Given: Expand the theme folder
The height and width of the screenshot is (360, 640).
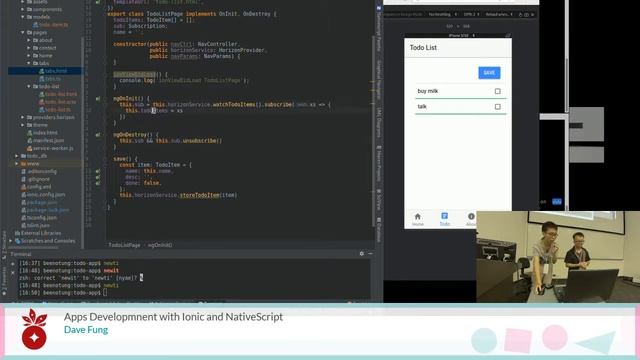Looking at the screenshot, I should point(23,125).
